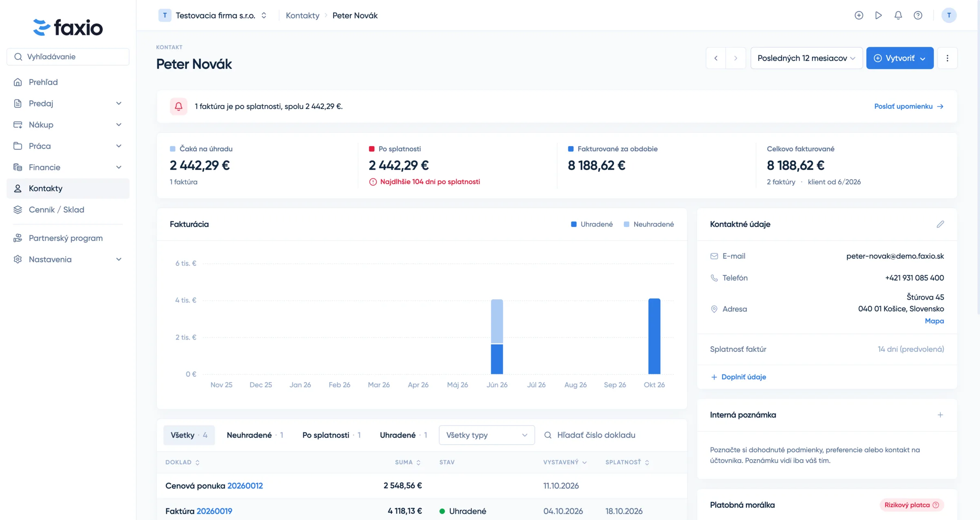The height and width of the screenshot is (520, 980).
Task: Expand the Nastavenia sidebar section
Action: point(68,259)
